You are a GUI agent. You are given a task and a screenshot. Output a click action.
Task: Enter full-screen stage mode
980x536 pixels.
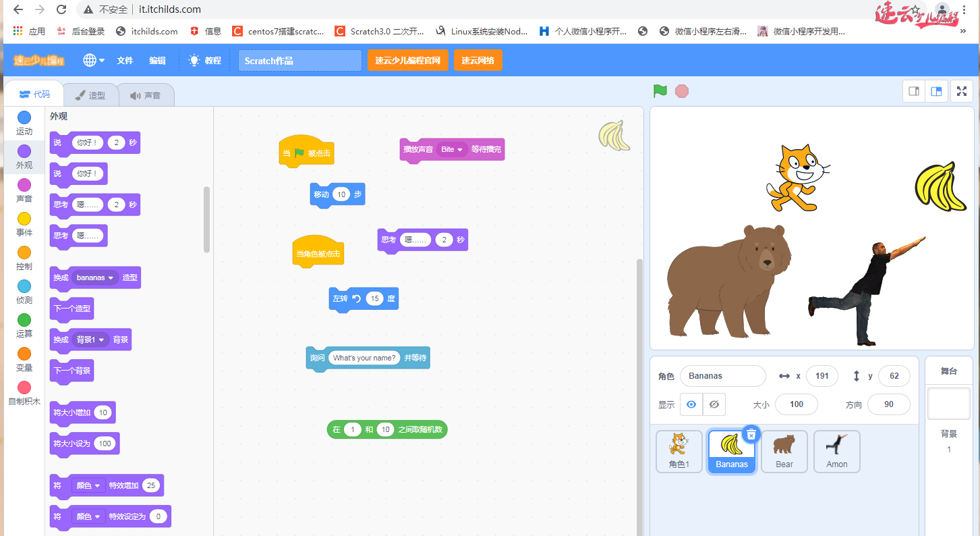(961, 91)
